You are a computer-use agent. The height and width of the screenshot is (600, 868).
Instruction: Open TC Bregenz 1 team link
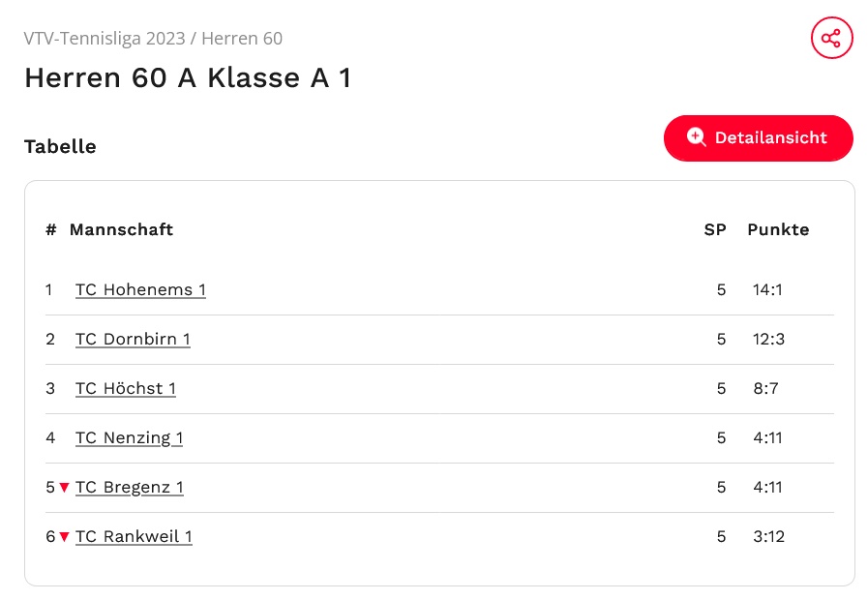pos(130,487)
